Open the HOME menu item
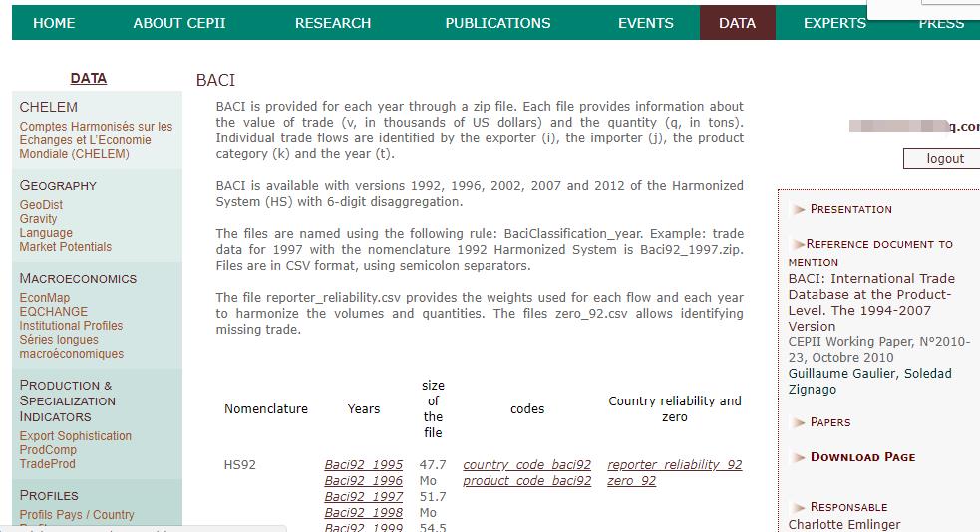The image size is (980, 532). coord(54,23)
